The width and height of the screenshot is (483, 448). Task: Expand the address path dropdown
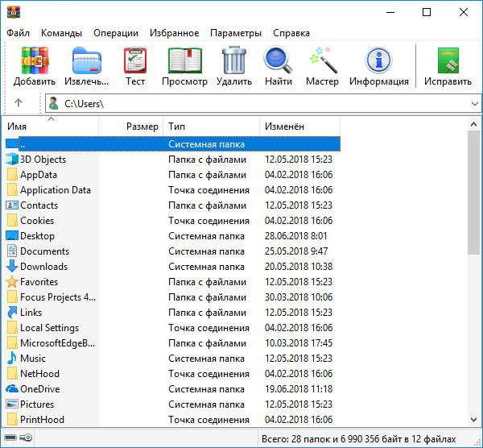(474, 104)
